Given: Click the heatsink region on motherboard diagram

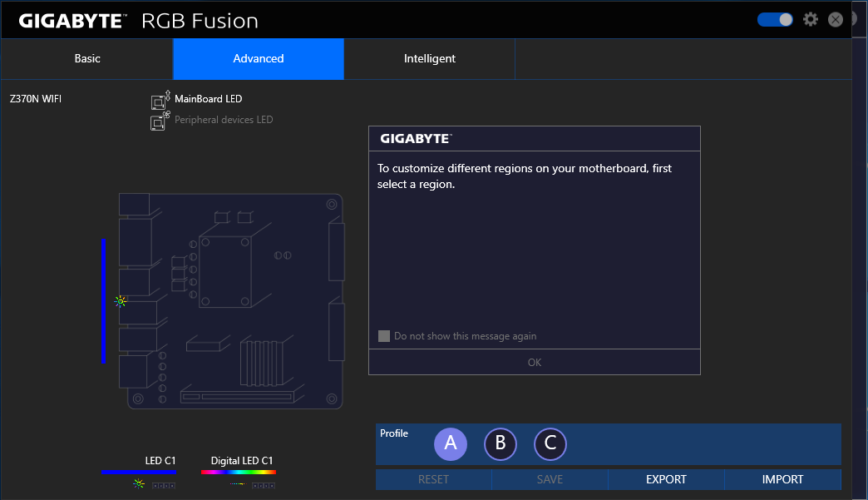Looking at the screenshot, I should click(261, 363).
